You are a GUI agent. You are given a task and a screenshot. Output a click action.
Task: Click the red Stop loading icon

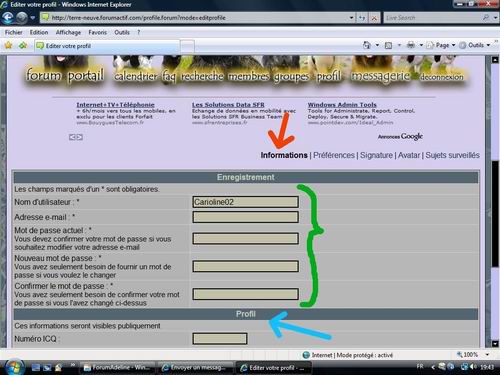coord(374,18)
